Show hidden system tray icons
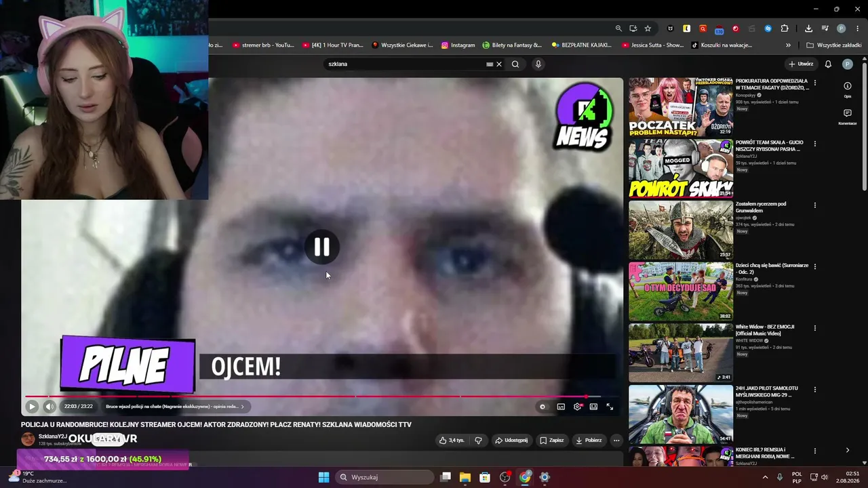Image resolution: width=868 pixels, height=488 pixels. (x=766, y=477)
